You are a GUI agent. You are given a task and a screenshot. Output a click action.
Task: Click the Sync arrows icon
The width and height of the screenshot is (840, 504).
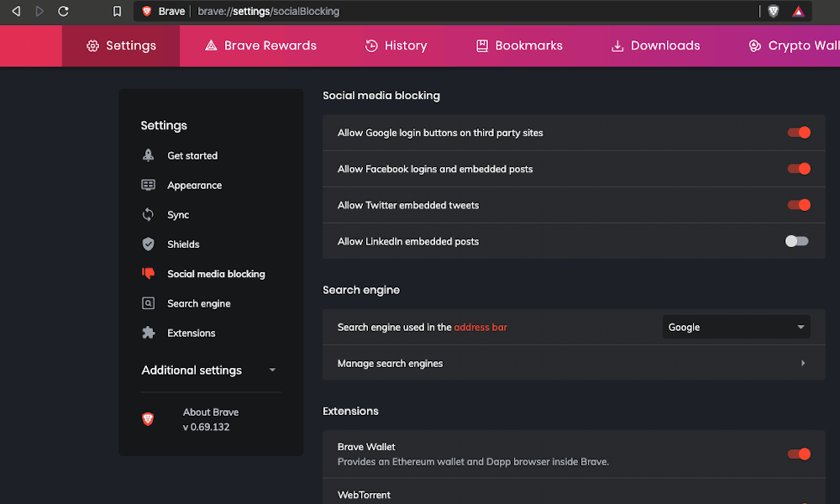(149, 215)
